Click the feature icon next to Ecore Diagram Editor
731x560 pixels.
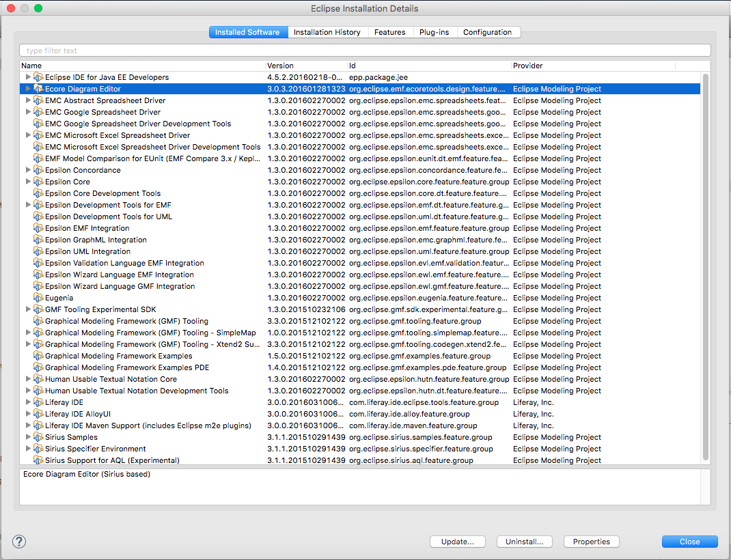(38, 89)
